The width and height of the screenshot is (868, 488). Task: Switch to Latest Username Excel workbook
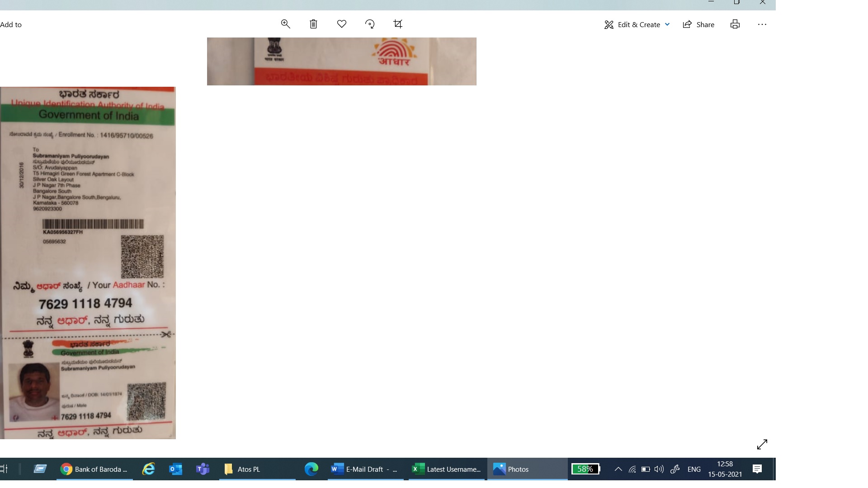coord(447,469)
